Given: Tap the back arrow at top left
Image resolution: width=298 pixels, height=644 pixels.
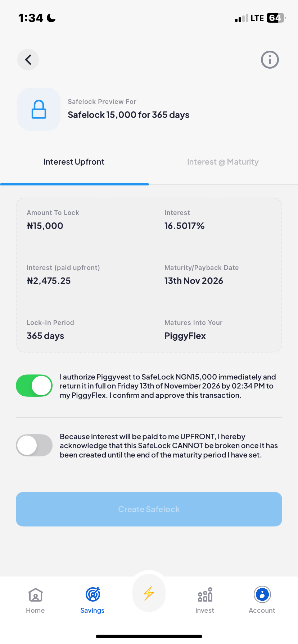Looking at the screenshot, I should (28, 59).
